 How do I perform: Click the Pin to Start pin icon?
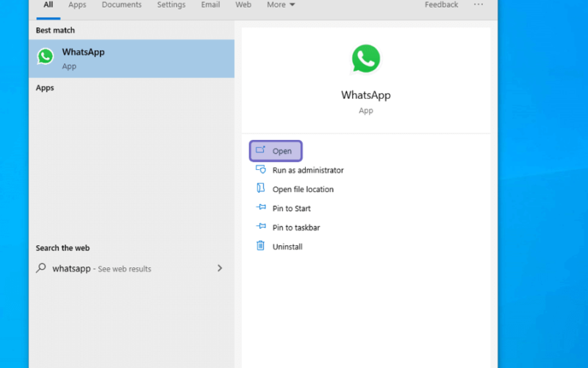click(x=261, y=207)
